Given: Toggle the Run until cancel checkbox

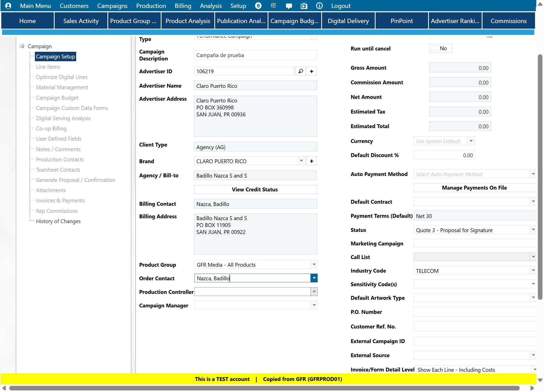Looking at the screenshot, I should tap(434, 48).
